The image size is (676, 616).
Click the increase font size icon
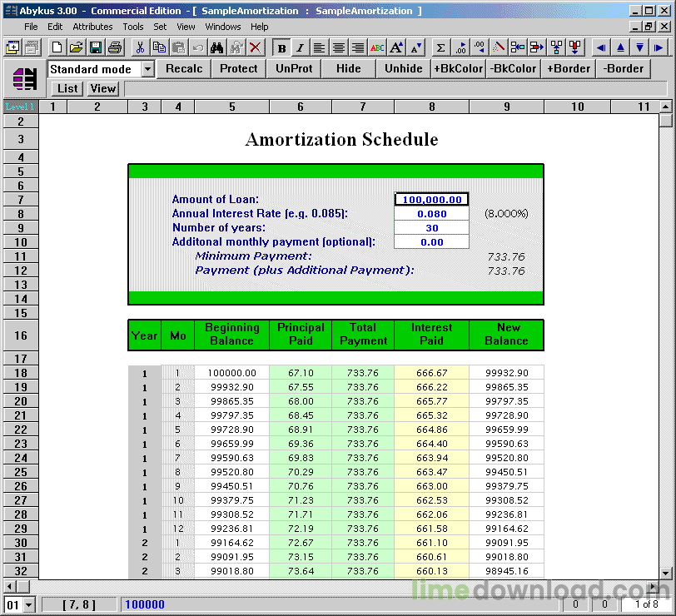396,47
